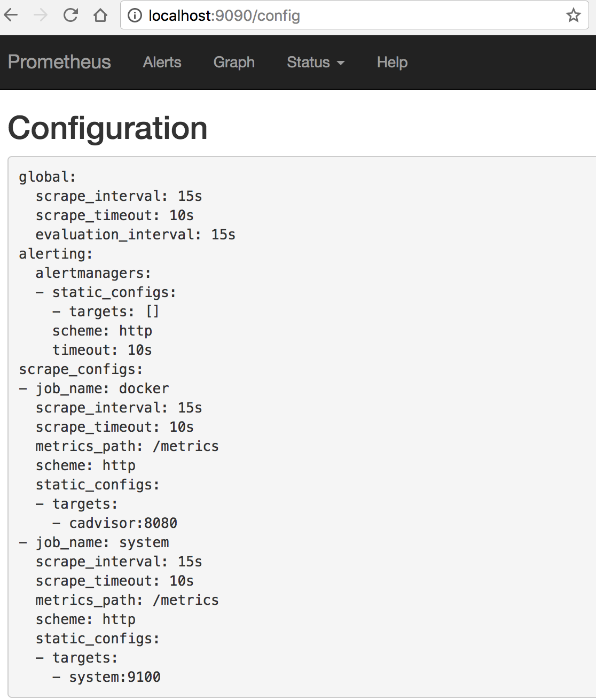
Task: Click the system:9100 target text
Action: tap(115, 677)
